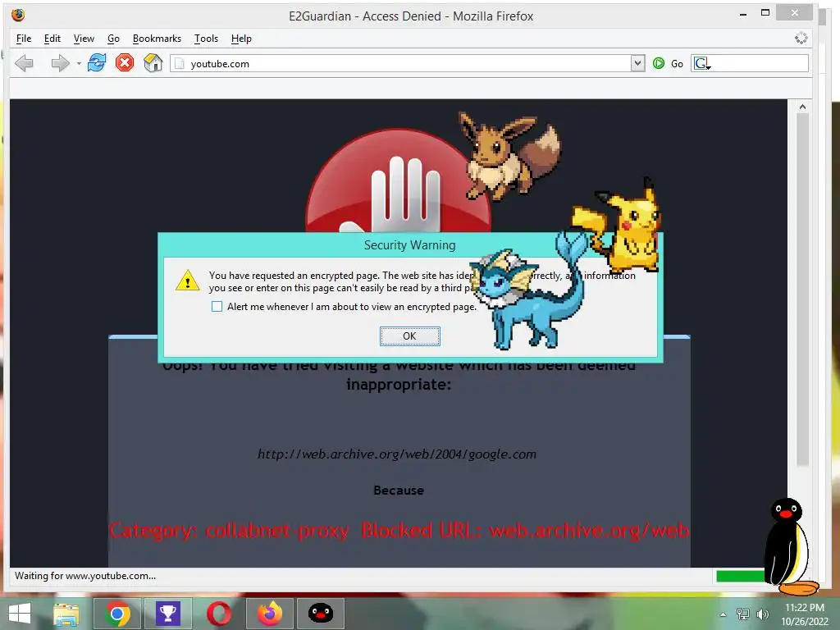Launch Opera from the taskbar
The image size is (840, 630).
tap(218, 614)
